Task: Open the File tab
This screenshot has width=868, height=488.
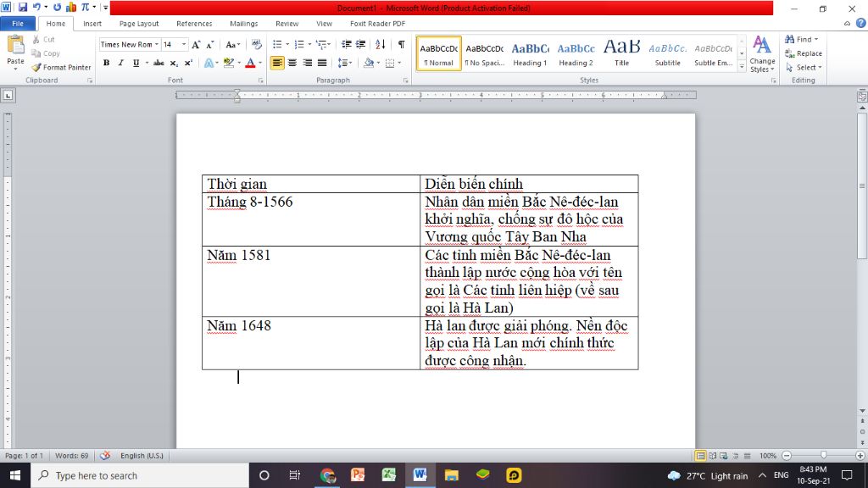Action: click(18, 23)
